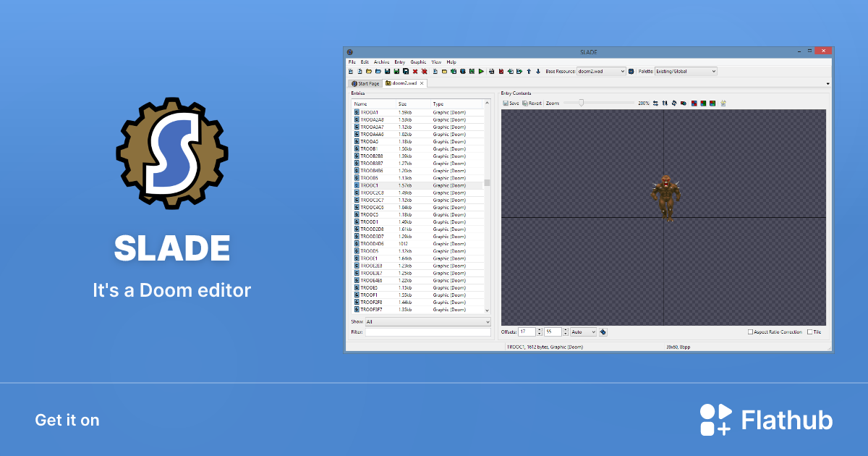Screen dimensions: 868x456
Task: Switch to the Start Page tab
Action: tap(365, 83)
